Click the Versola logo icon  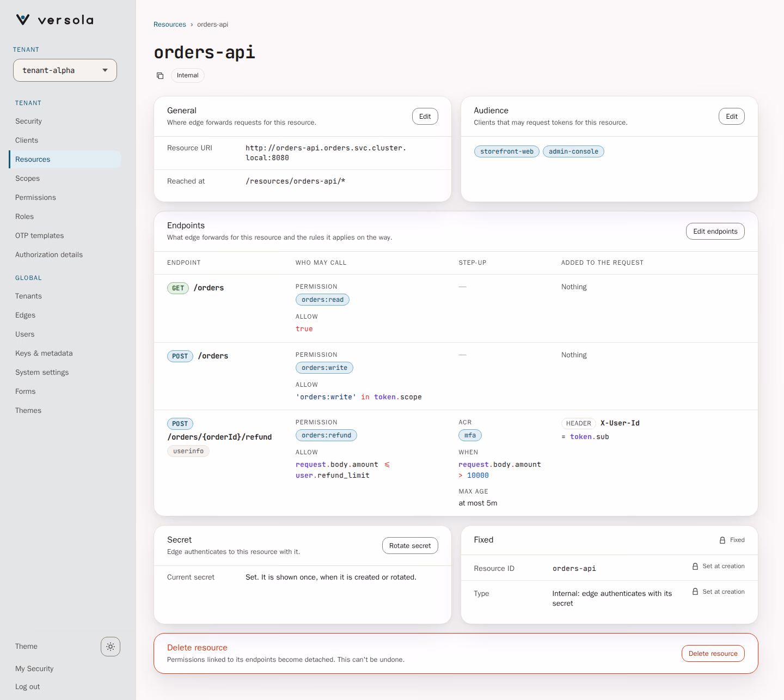point(23,20)
